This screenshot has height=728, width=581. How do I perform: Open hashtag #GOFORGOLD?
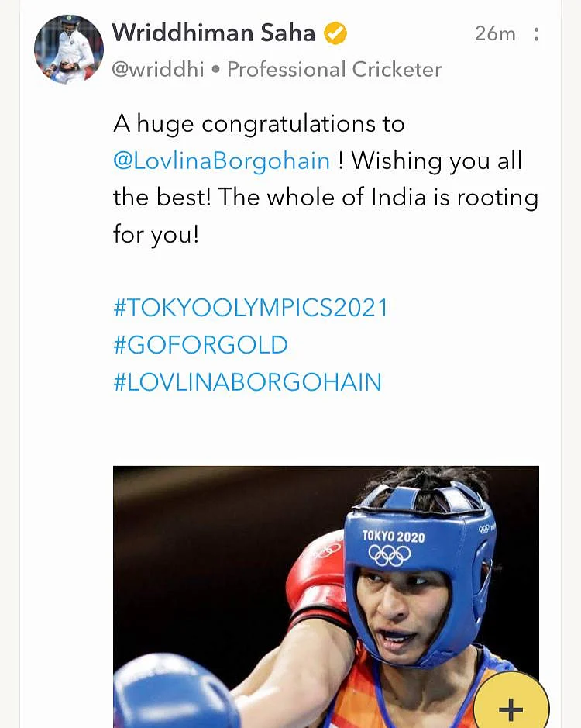[x=201, y=345]
